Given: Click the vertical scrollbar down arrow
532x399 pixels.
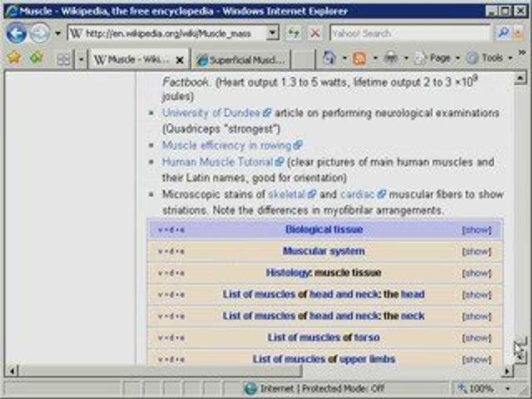Looking at the screenshot, I should [520, 357].
